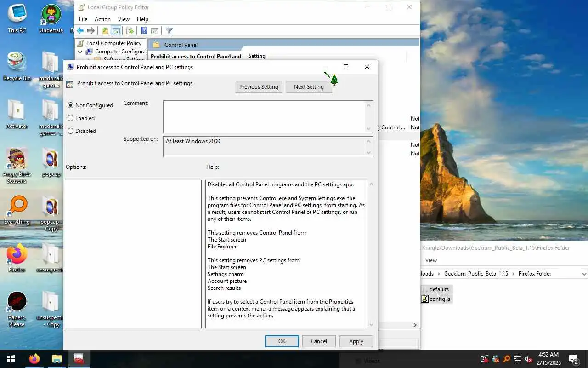
Task: Click the Back arrow in Group Policy Editor toolbar
Action: [80, 31]
